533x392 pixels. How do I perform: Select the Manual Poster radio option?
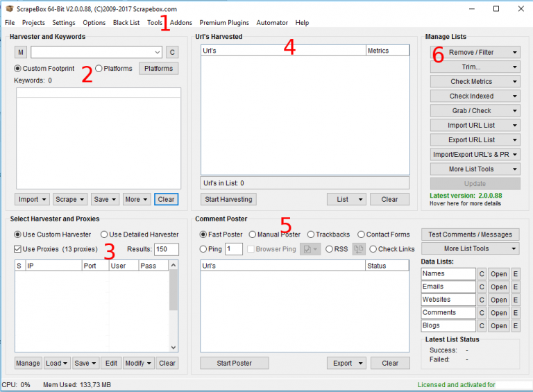tap(253, 235)
